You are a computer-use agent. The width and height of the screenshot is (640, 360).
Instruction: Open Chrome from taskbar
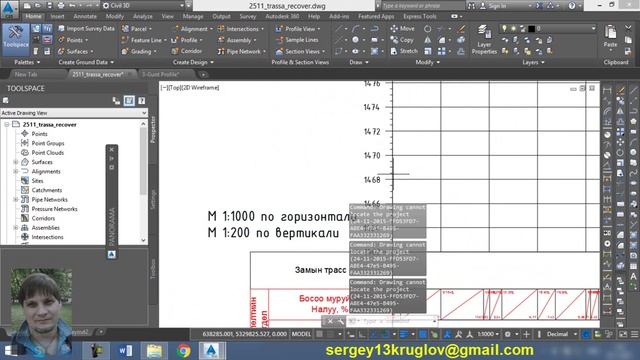click(183, 351)
